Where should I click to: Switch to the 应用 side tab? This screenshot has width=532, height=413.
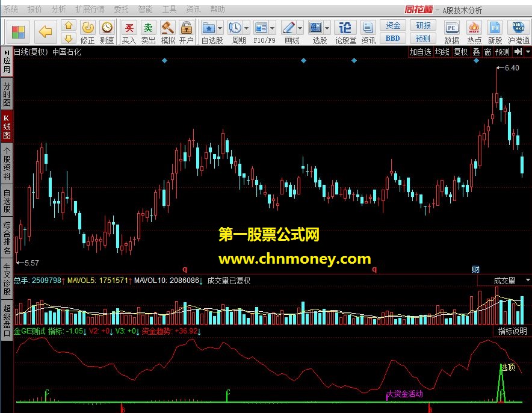coord(7,61)
